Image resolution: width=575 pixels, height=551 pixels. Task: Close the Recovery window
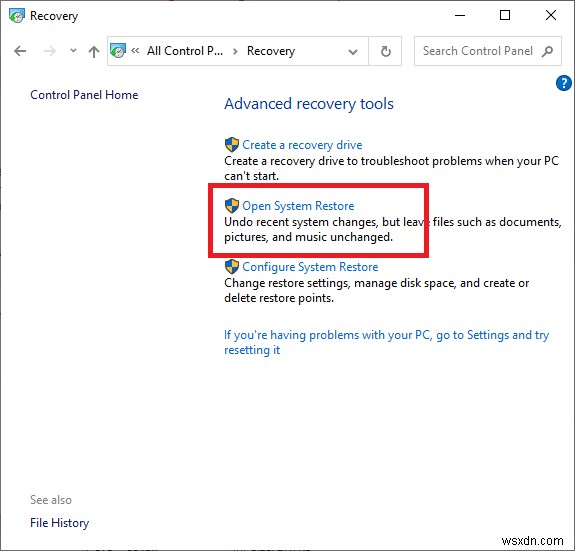point(551,15)
